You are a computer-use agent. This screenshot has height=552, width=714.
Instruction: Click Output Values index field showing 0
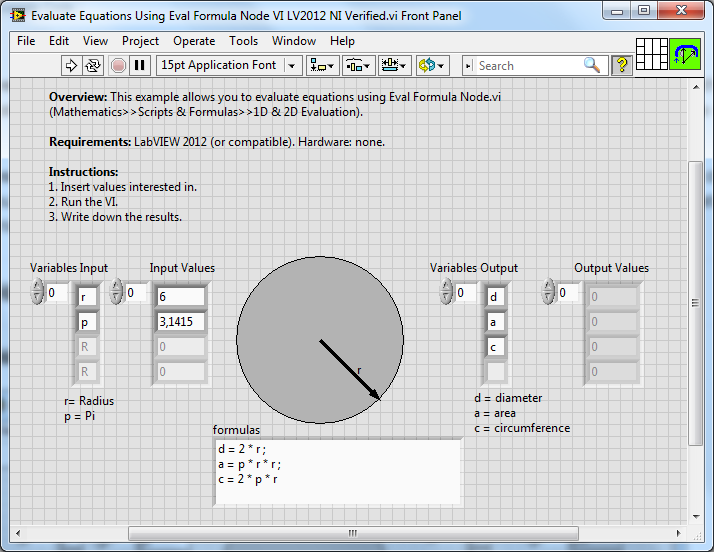pos(567,292)
